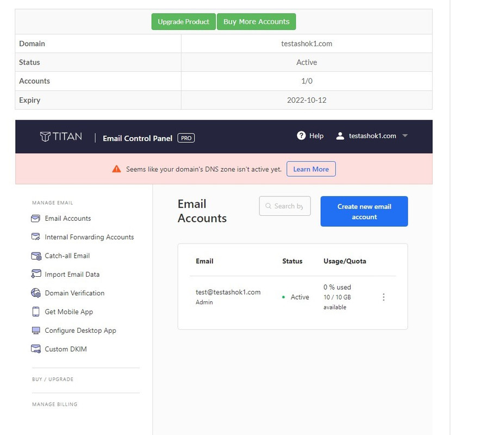The image size is (504, 435).
Task: Click the Active status of test account
Action: pos(300,297)
